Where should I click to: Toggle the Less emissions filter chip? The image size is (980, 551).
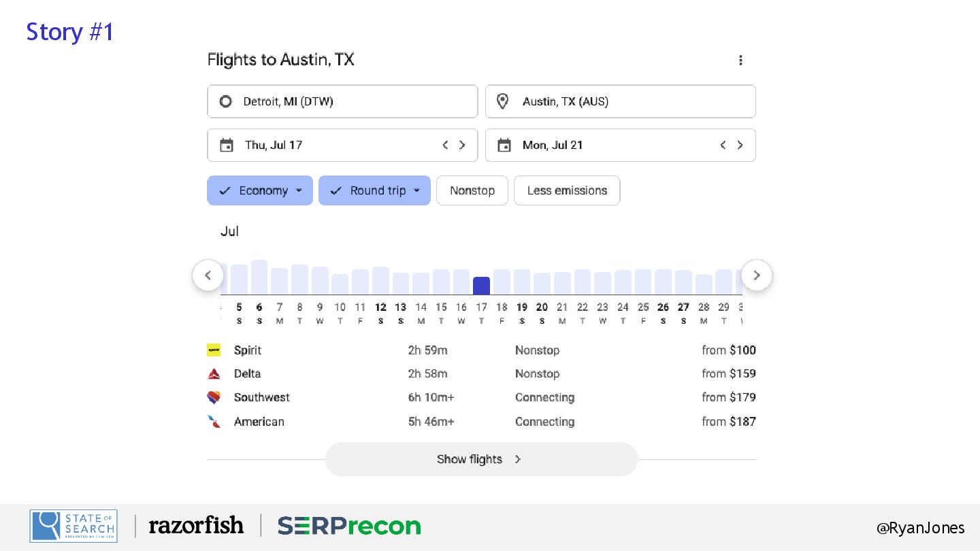coord(566,190)
